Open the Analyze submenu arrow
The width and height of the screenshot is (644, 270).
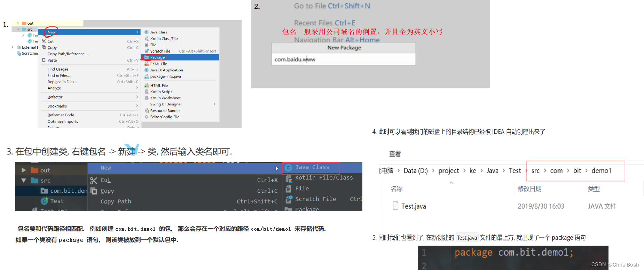click(137, 88)
